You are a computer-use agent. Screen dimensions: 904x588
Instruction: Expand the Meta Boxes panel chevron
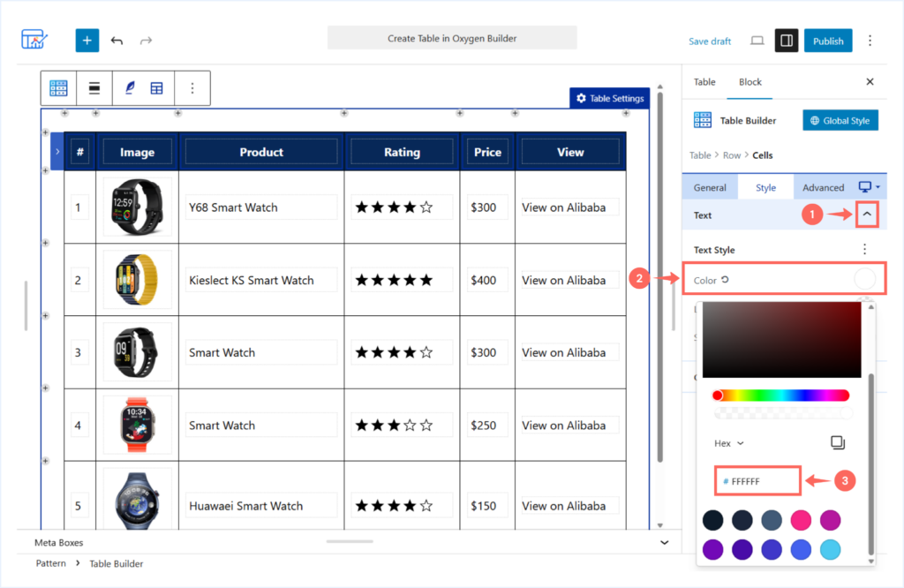[x=664, y=542]
